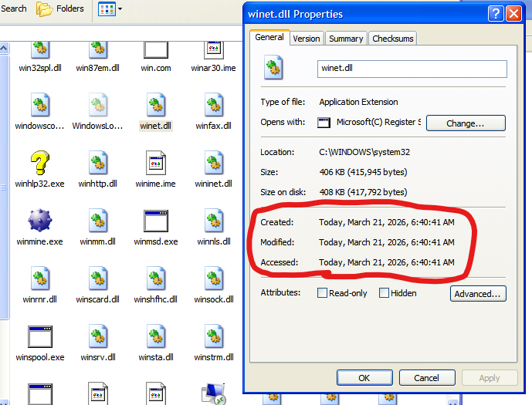Click the Change... button
Screen dimensions: 532x405
point(465,123)
